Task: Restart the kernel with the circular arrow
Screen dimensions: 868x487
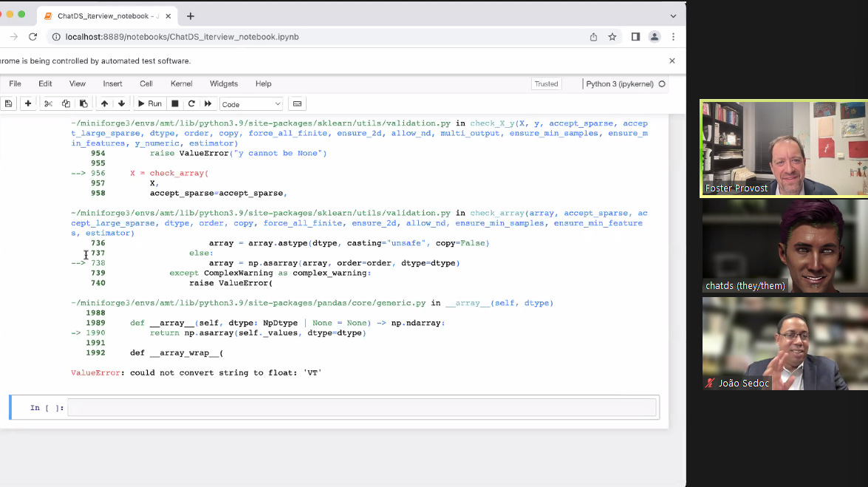Action: click(191, 104)
